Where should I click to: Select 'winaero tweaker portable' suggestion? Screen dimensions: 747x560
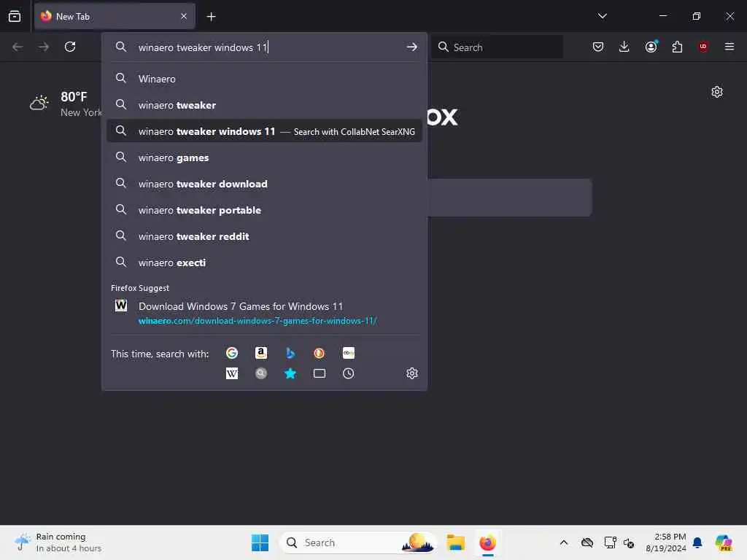(x=264, y=210)
